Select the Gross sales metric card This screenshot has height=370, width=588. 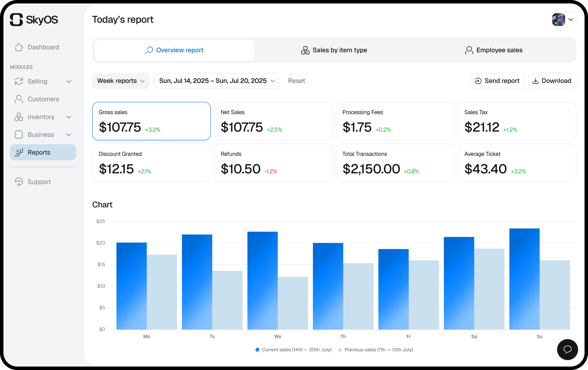[151, 121]
